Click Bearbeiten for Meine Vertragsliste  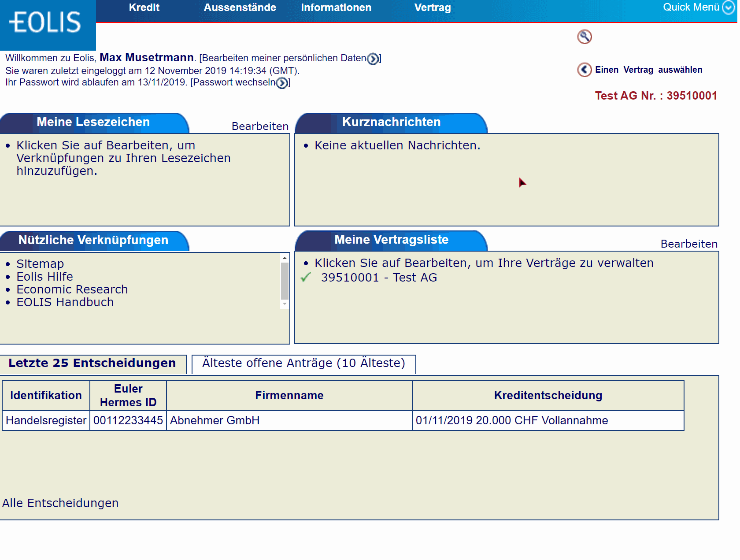tap(689, 244)
